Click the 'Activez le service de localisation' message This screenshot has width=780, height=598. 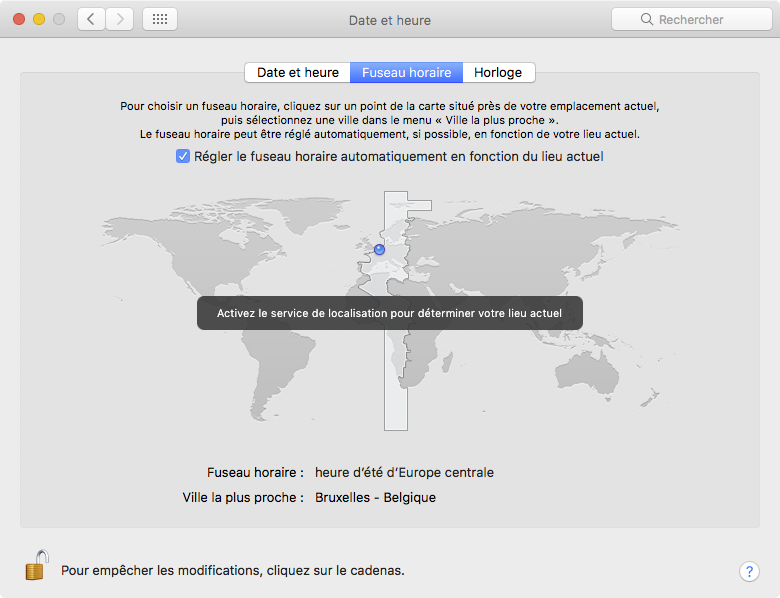[390, 313]
